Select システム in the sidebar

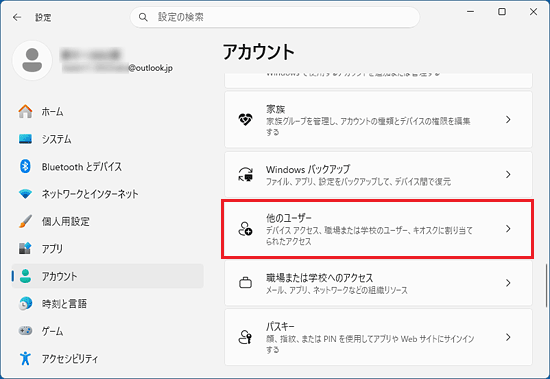pyautogui.click(x=107, y=139)
